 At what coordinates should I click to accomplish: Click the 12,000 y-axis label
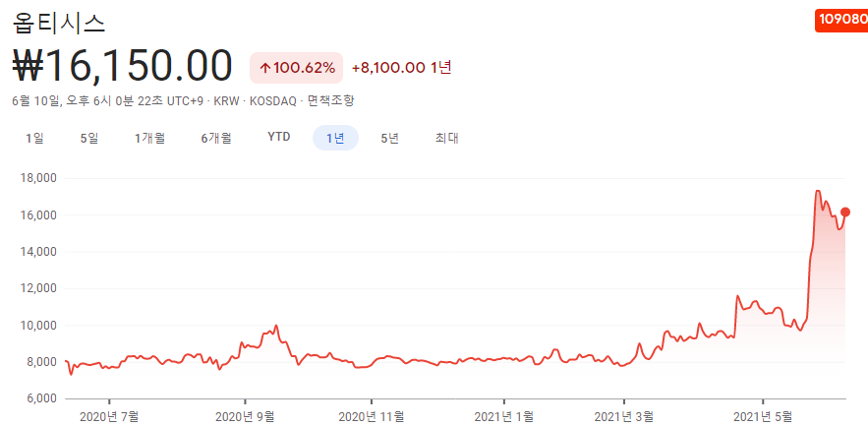click(38, 288)
